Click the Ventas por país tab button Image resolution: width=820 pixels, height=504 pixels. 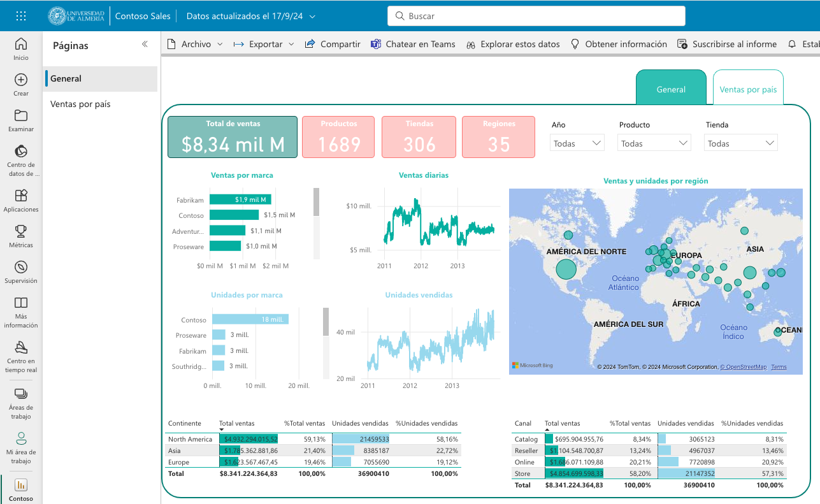[748, 88]
